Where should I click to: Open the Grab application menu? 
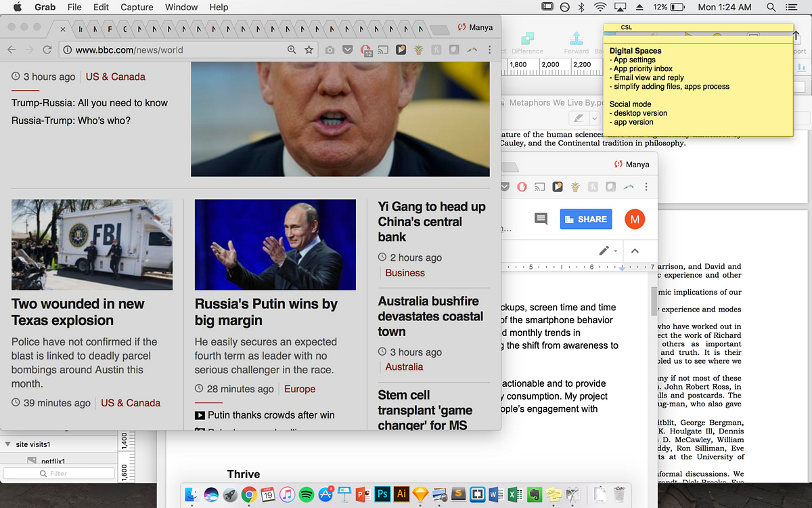(44, 7)
